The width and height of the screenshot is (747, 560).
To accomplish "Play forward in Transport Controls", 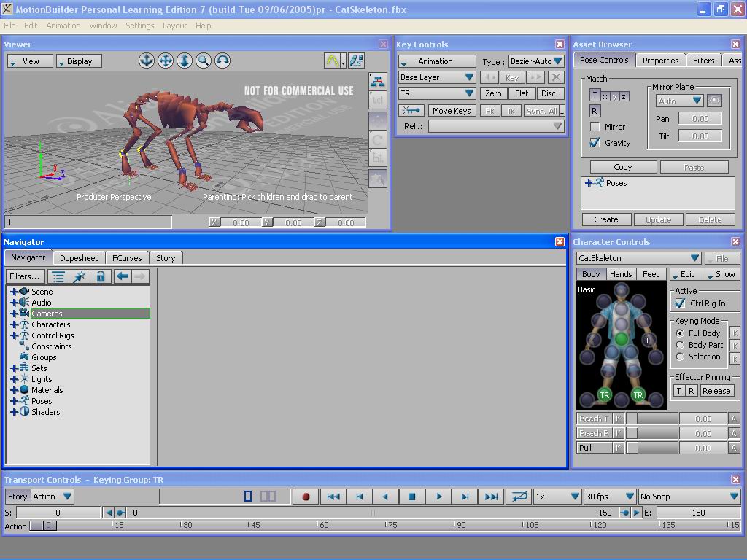I will 438,496.
